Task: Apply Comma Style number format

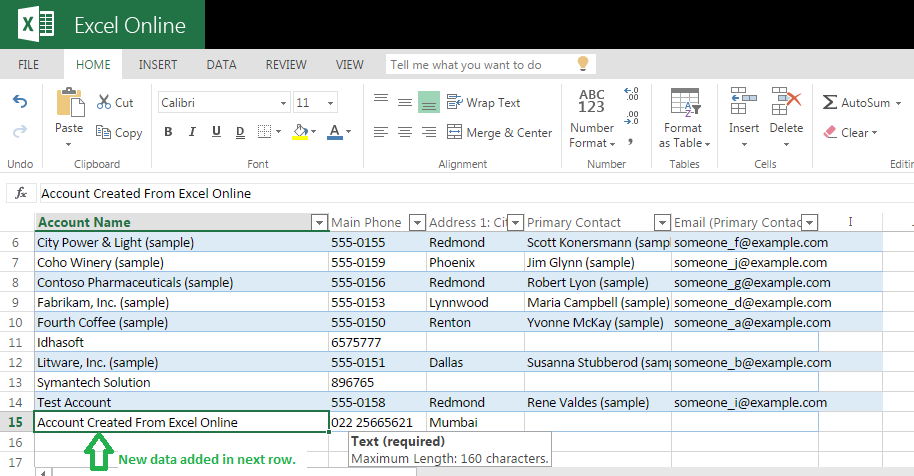Action: 630,142
